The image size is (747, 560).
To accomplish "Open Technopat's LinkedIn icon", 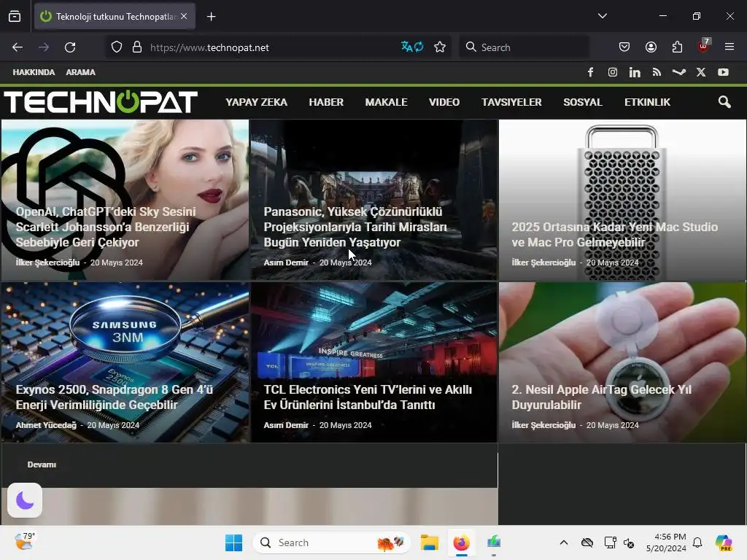I will [x=635, y=72].
